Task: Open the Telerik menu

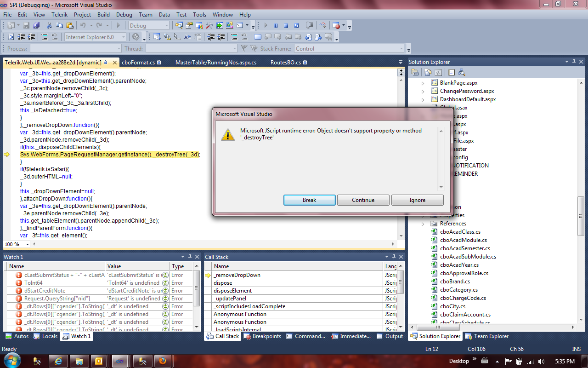Action: tap(59, 15)
